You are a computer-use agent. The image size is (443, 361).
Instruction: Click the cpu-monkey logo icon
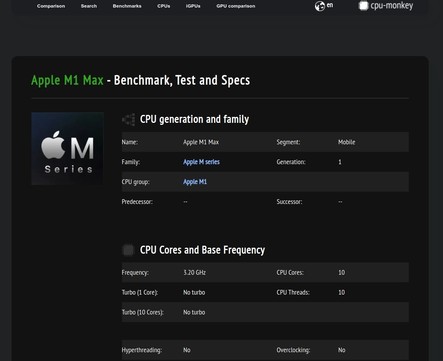tap(363, 6)
